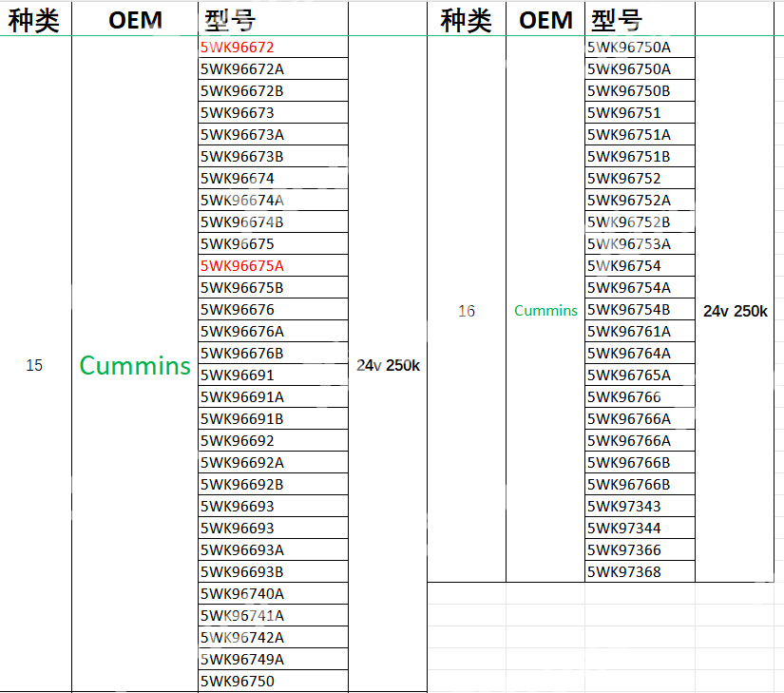Image resolution: width=784 pixels, height=693 pixels.
Task: Select the 5WK96749A cell
Action: coord(273,659)
